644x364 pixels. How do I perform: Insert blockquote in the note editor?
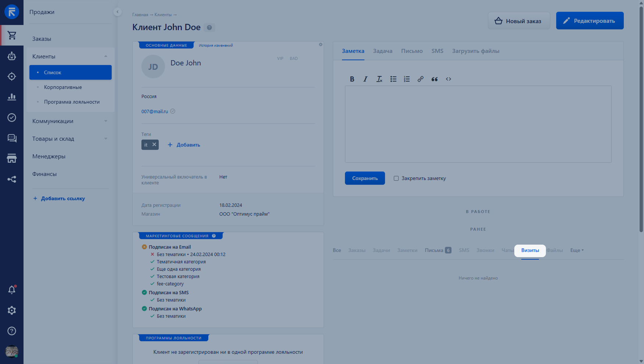click(434, 79)
